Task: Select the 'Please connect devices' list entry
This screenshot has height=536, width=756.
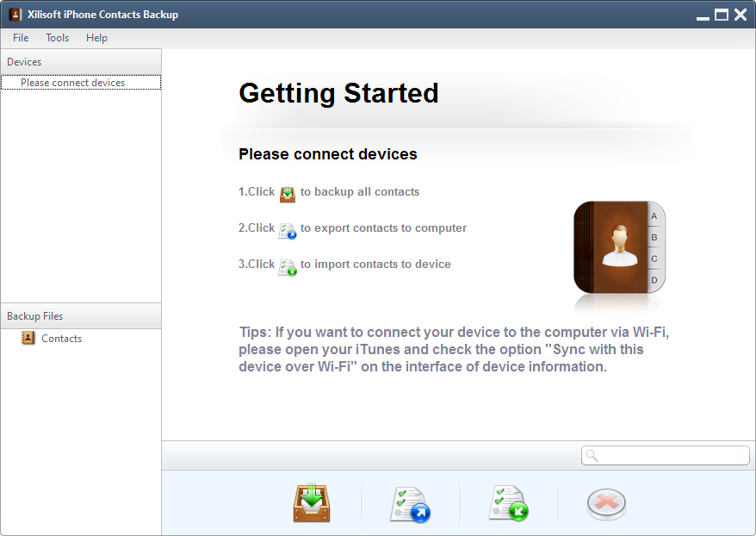Action: [81, 83]
